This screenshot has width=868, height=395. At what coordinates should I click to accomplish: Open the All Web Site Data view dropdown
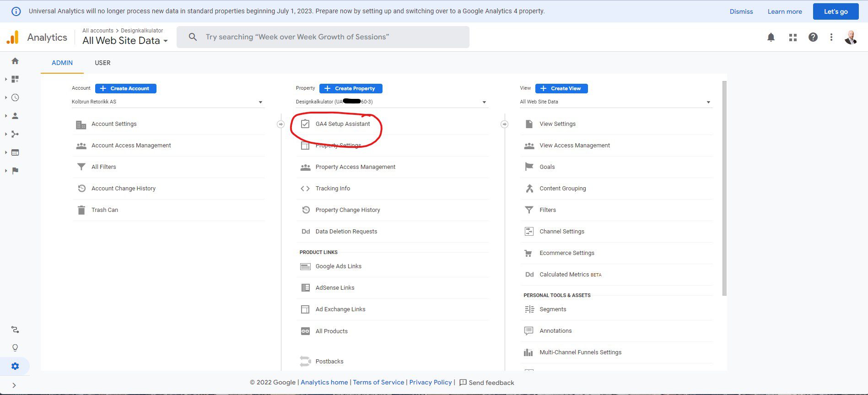pyautogui.click(x=616, y=102)
